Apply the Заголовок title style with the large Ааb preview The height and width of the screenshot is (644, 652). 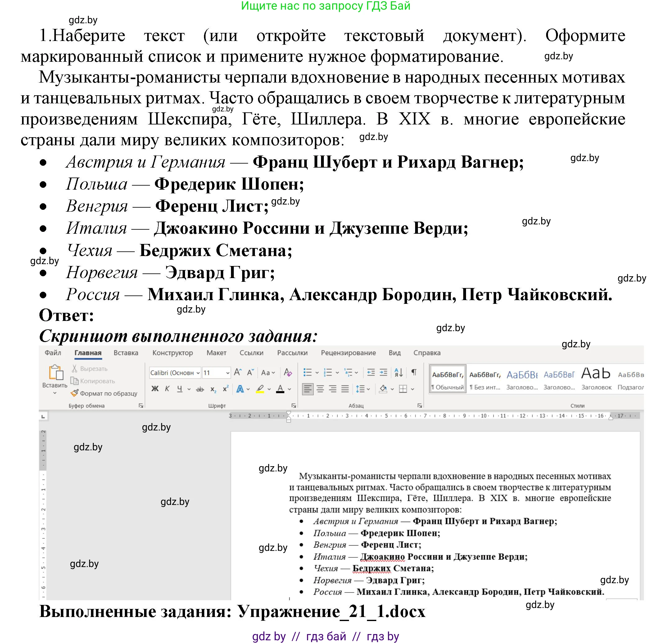[x=596, y=379]
